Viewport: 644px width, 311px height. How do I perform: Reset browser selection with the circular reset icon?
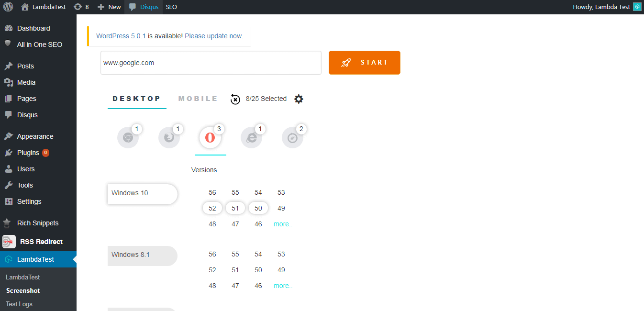coord(235,99)
